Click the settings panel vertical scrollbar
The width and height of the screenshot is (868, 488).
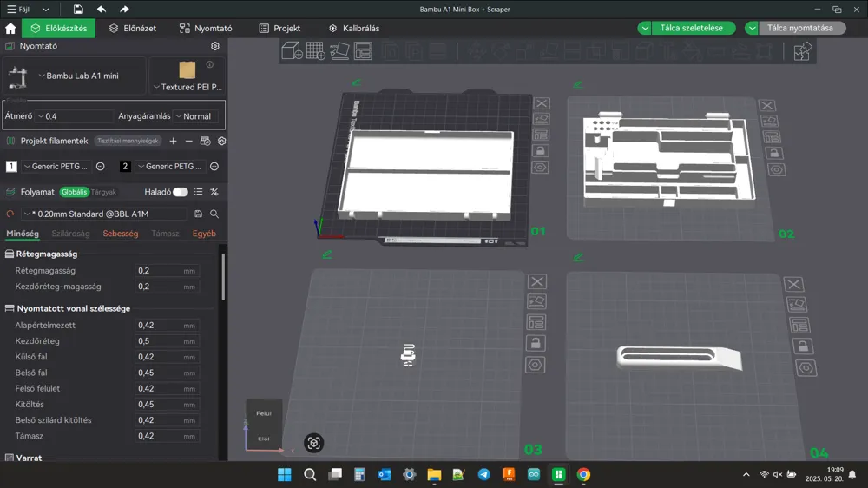tap(223, 276)
